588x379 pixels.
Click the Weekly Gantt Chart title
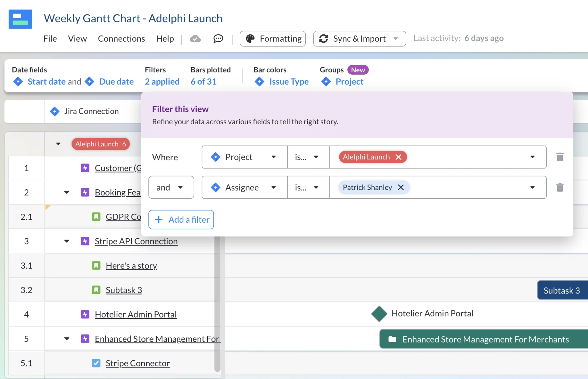133,18
